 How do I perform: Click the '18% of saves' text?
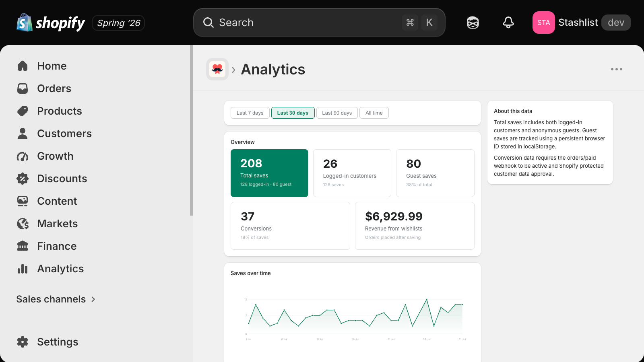point(254,237)
